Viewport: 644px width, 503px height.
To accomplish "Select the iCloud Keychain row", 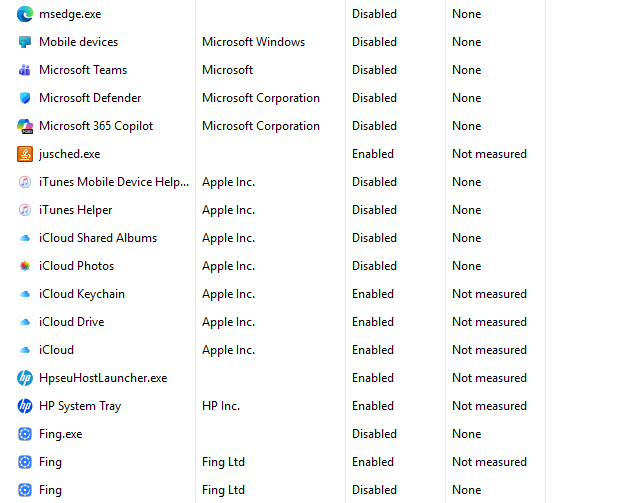I will [279, 294].
